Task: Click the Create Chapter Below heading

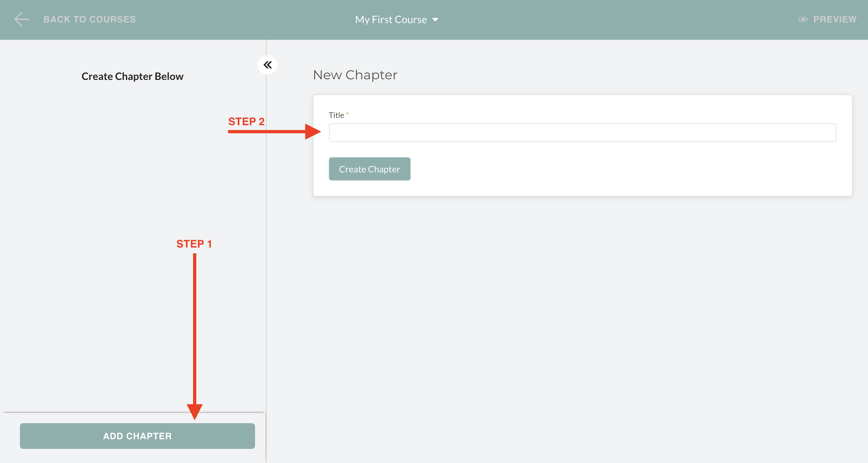Action: [132, 76]
